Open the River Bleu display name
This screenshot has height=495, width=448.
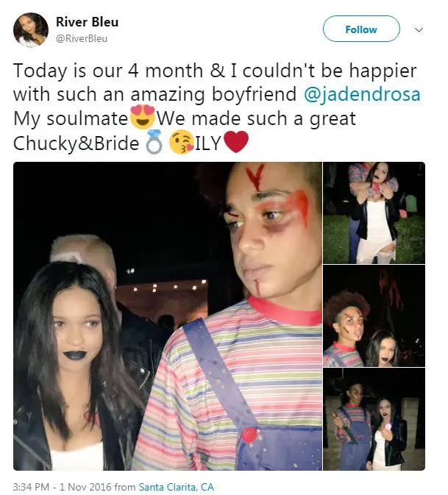click(x=87, y=22)
